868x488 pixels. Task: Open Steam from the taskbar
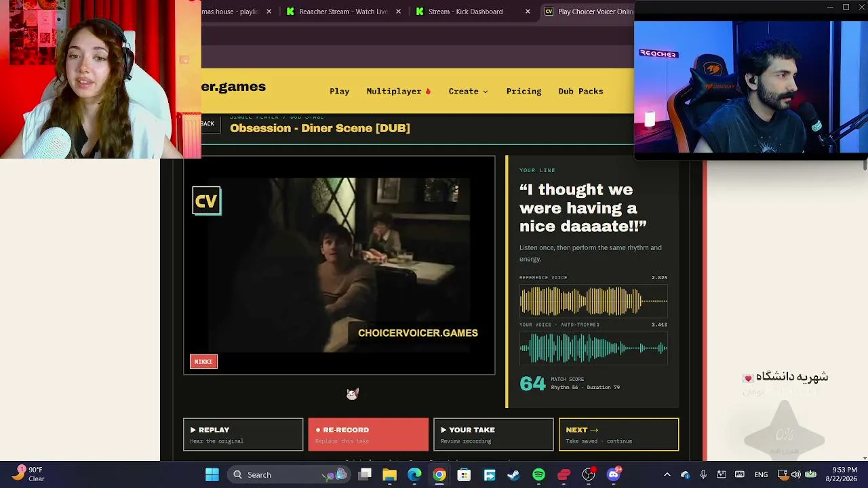click(513, 475)
